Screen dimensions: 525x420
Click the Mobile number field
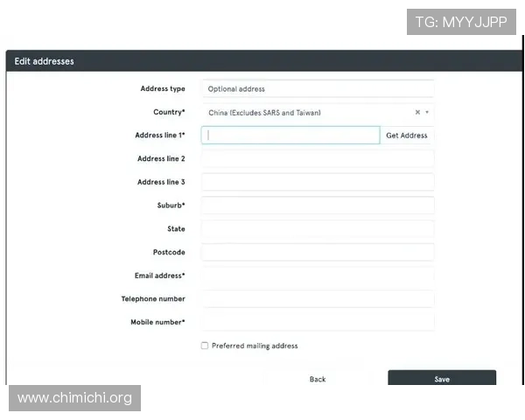pyautogui.click(x=318, y=322)
